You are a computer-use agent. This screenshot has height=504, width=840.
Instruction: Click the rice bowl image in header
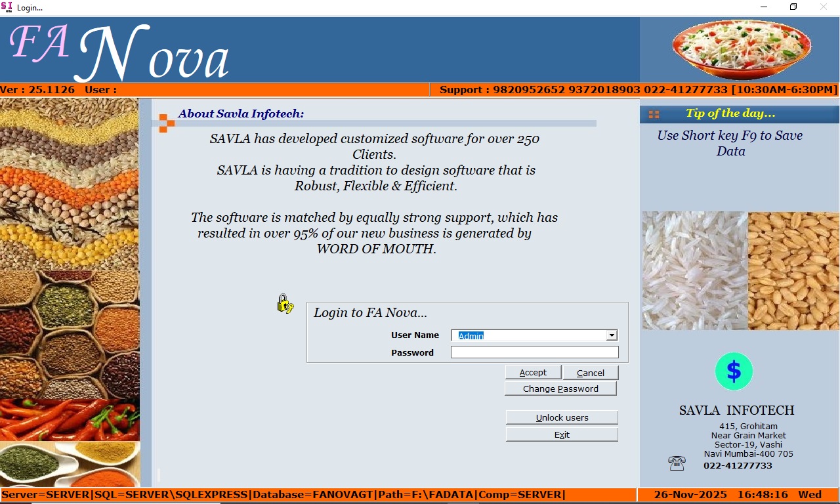pyautogui.click(x=741, y=49)
